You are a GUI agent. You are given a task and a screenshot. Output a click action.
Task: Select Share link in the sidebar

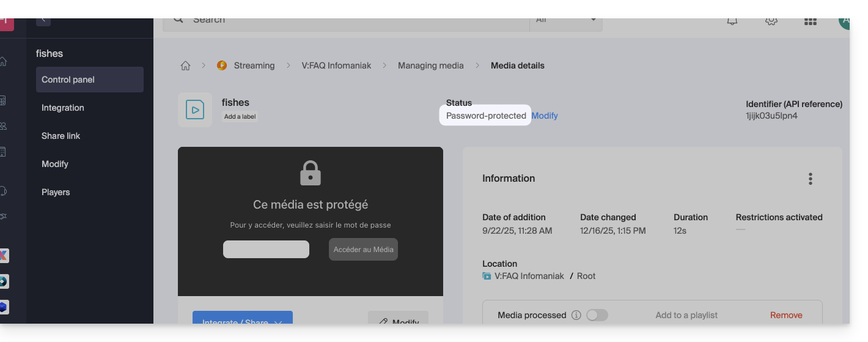click(x=61, y=136)
